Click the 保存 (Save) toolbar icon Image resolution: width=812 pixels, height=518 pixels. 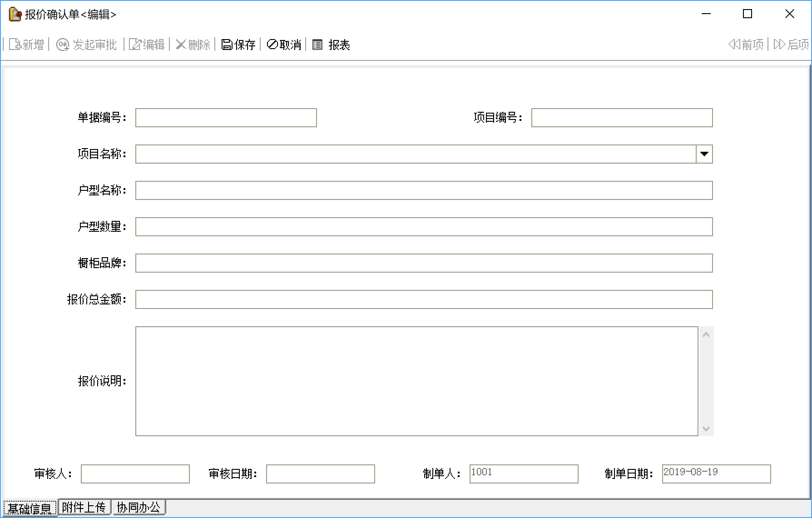pos(227,45)
